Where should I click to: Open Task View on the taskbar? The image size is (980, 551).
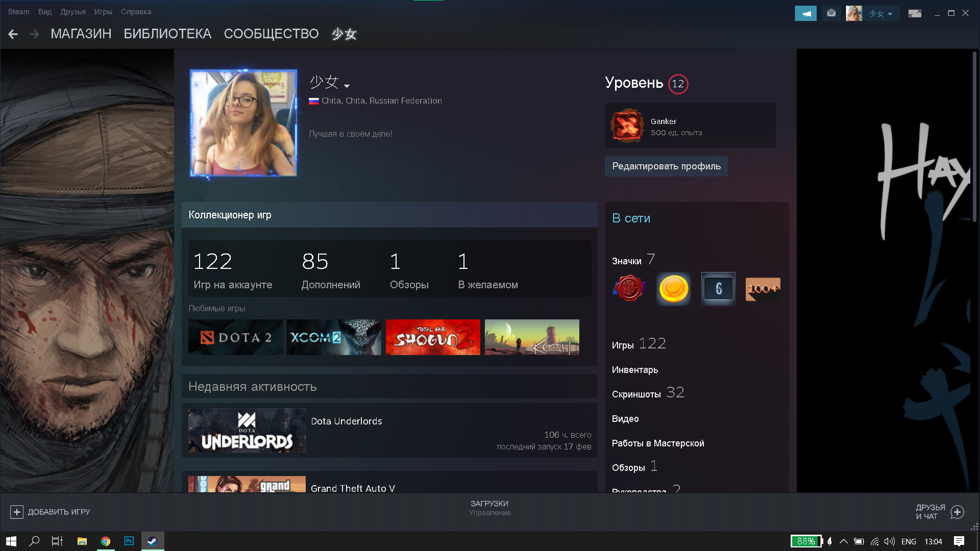pyautogui.click(x=57, y=541)
